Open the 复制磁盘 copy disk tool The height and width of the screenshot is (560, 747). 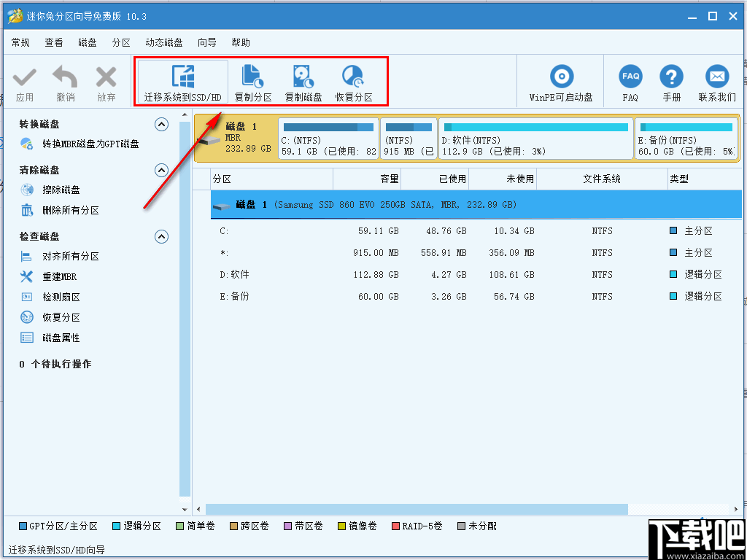[x=303, y=81]
